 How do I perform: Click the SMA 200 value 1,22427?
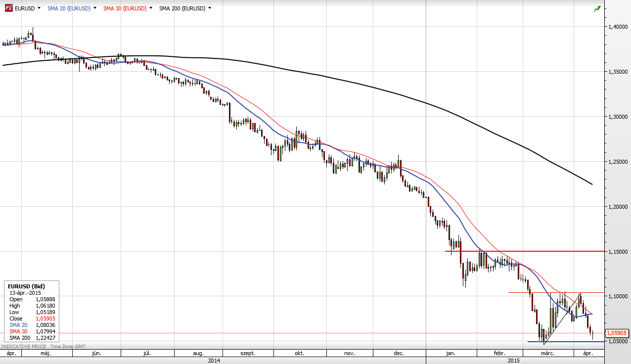45,338
